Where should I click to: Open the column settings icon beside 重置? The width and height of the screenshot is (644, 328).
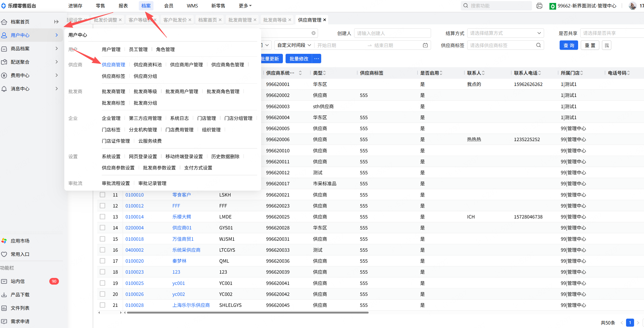tap(607, 46)
